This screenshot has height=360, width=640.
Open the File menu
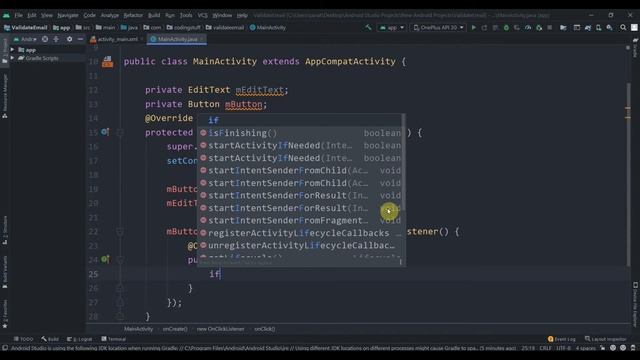click(19, 15)
